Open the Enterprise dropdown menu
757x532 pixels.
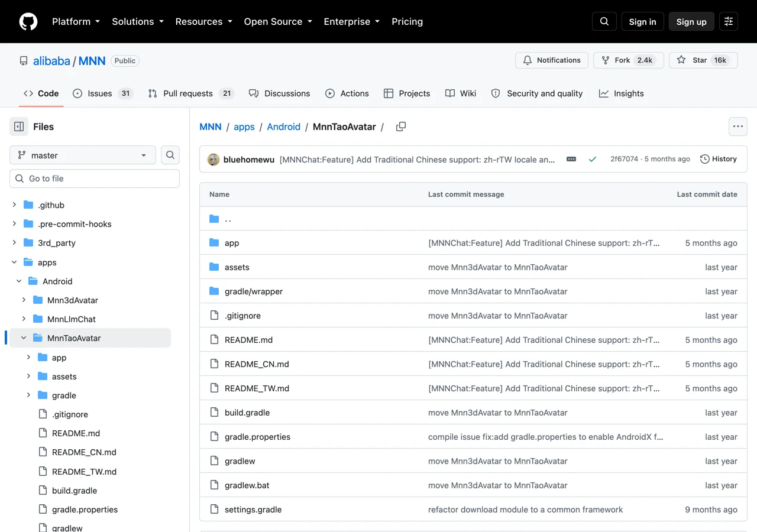coord(352,21)
